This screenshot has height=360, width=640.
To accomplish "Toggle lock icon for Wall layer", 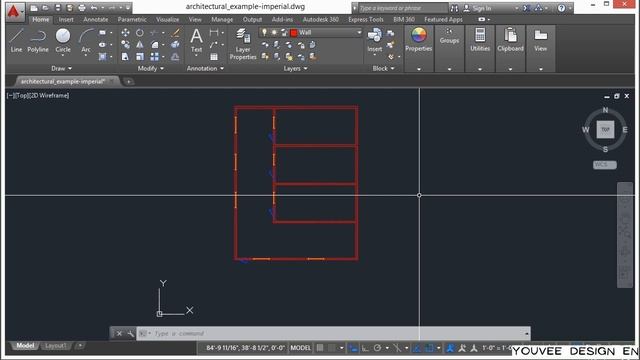I will [284, 32].
